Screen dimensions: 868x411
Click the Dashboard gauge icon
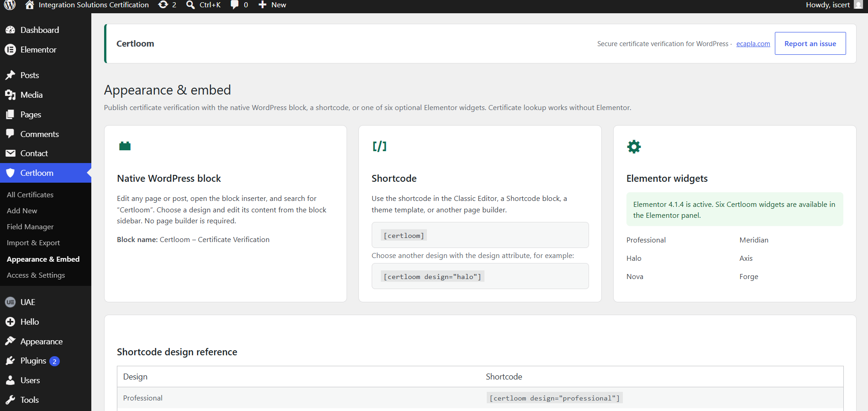click(x=11, y=30)
